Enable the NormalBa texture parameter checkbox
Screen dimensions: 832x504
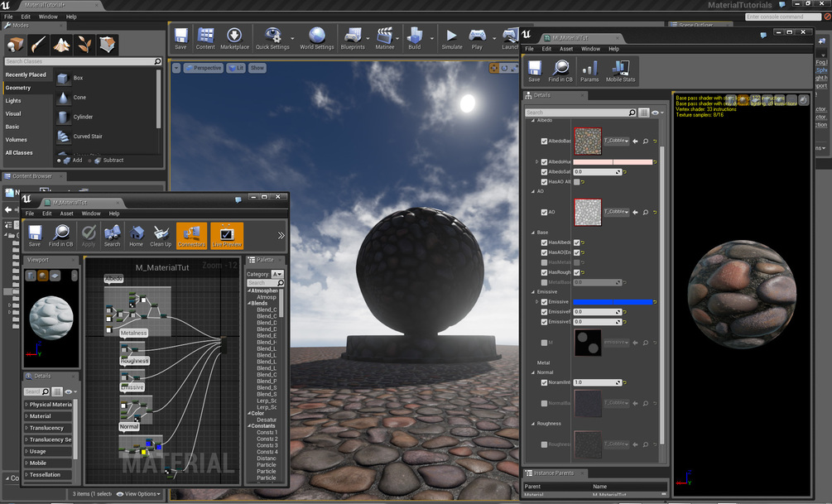pyautogui.click(x=544, y=403)
